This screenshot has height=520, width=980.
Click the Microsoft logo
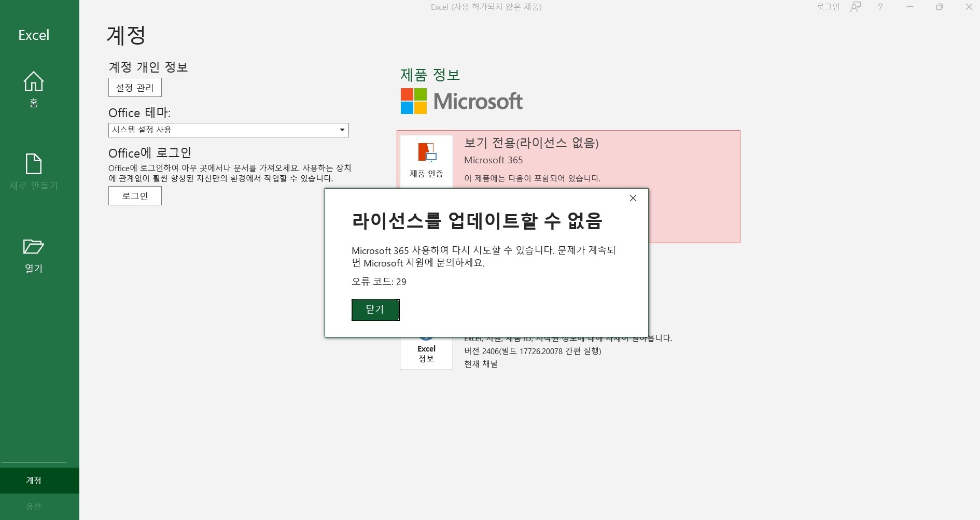tap(461, 101)
